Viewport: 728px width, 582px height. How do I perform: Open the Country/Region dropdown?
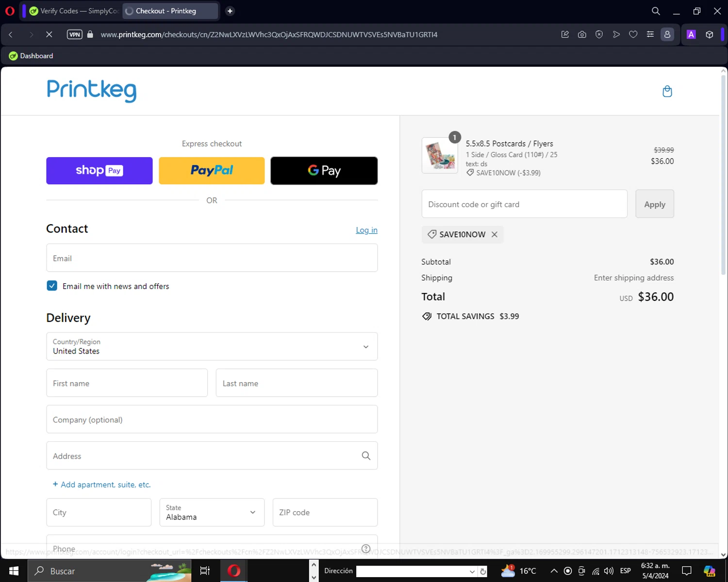pos(212,346)
